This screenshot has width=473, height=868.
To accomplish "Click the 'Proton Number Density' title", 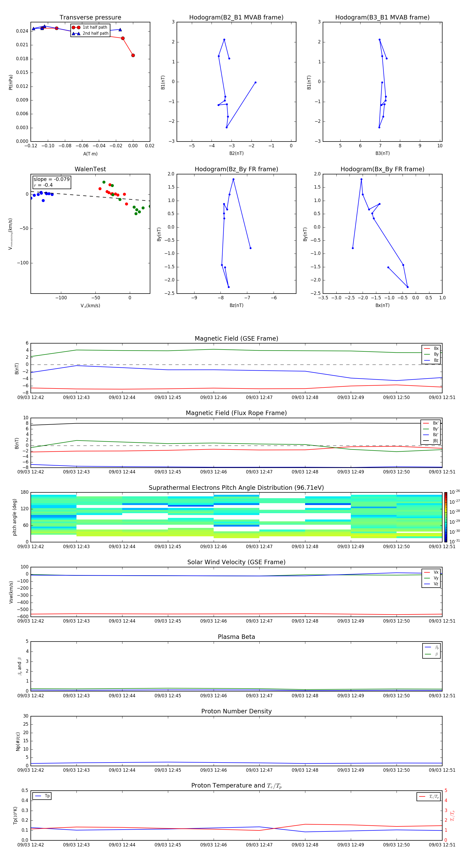I will [236, 711].
